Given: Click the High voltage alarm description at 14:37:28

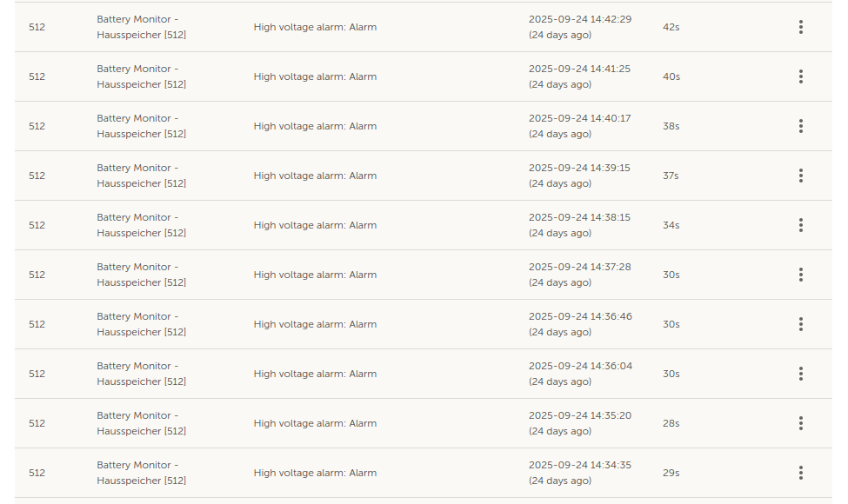Looking at the screenshot, I should pos(315,275).
